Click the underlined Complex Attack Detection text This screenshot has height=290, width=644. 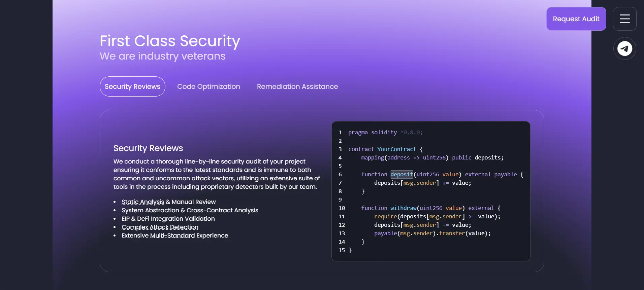[x=160, y=227]
